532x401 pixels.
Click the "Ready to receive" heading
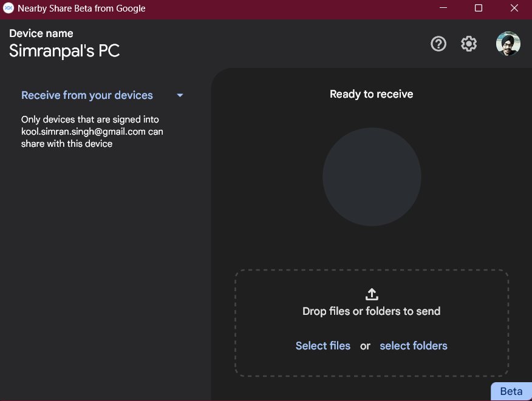(x=372, y=94)
